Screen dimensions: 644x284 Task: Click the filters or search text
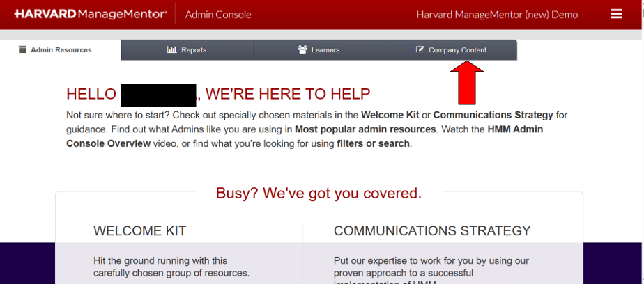coord(373,143)
